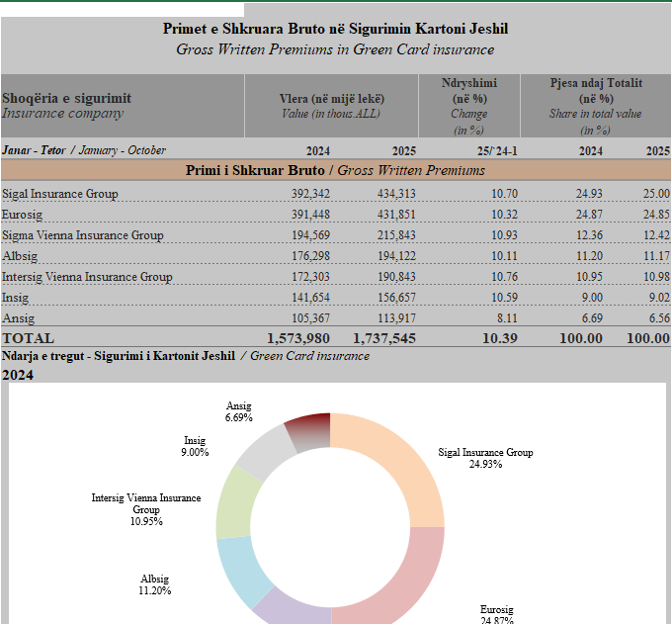
Task: Click the Sigma Vienna Insurance Group row name
Action: click(x=83, y=235)
